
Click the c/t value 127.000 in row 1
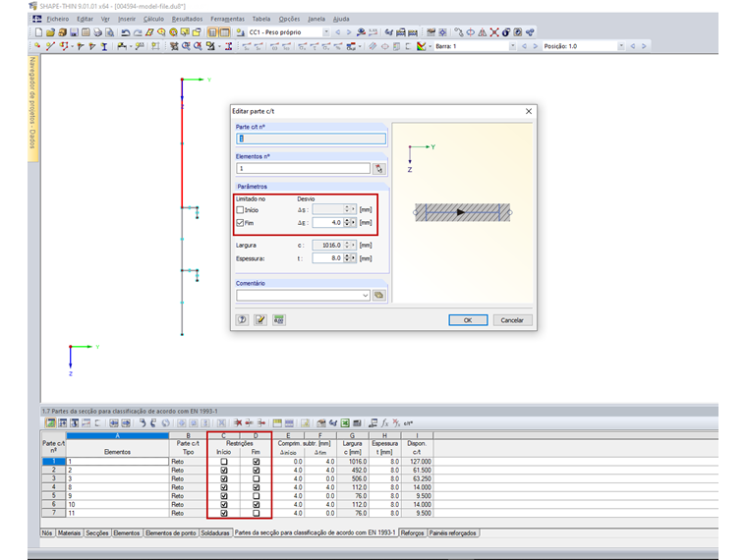click(x=420, y=462)
